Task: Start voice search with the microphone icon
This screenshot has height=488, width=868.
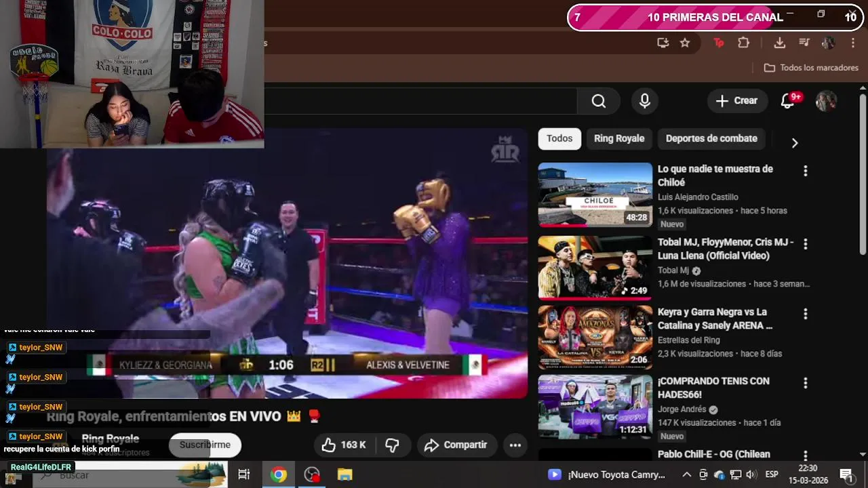Action: (x=645, y=101)
